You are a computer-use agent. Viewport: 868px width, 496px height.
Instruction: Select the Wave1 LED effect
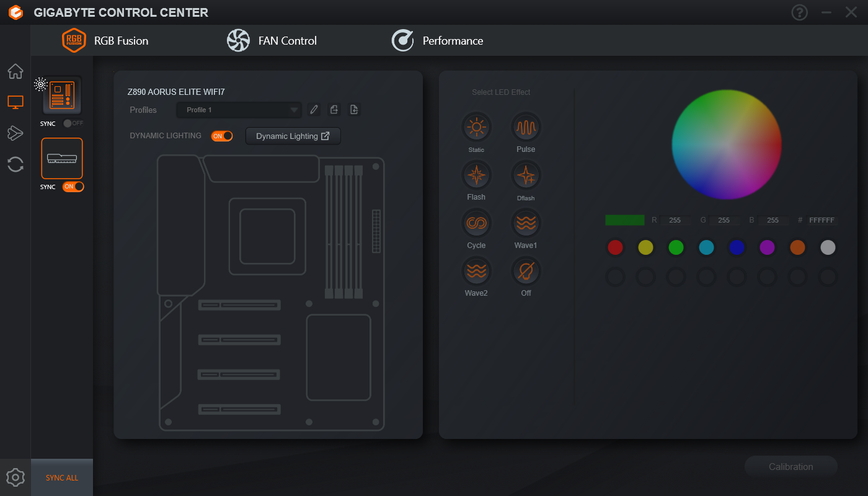tap(526, 223)
